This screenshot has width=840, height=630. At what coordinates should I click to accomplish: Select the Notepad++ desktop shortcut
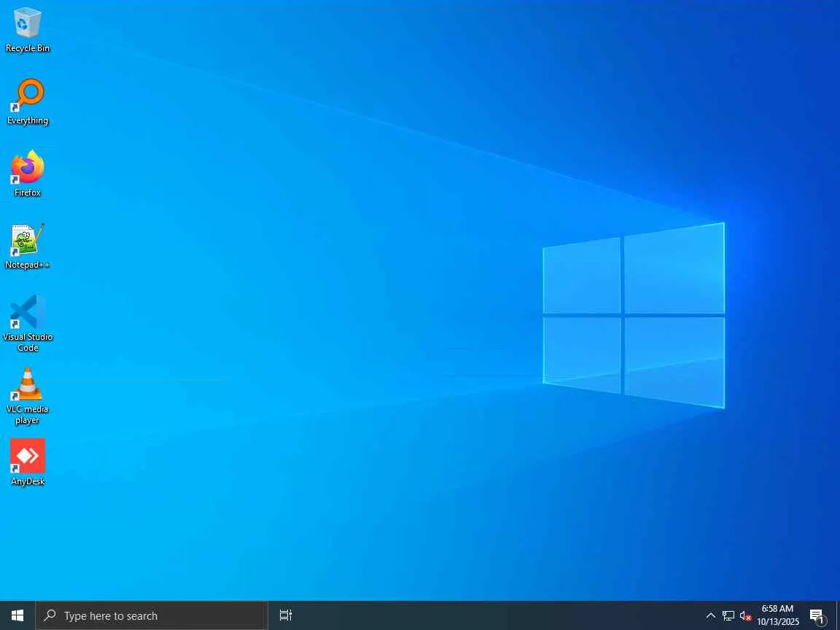click(x=27, y=246)
